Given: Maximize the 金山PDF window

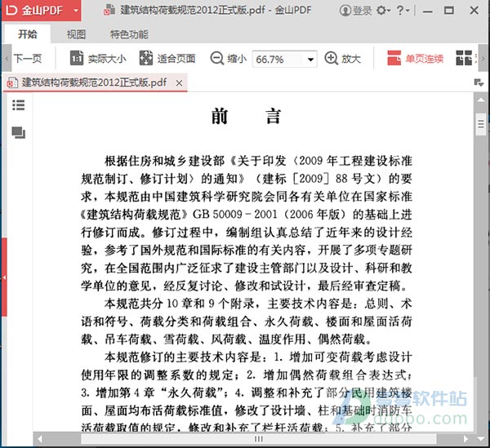Looking at the screenshot, I should pos(449,11).
